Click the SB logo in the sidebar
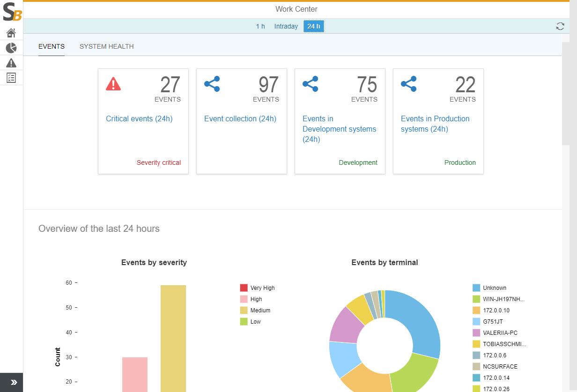This screenshot has width=577, height=392. [12, 11]
